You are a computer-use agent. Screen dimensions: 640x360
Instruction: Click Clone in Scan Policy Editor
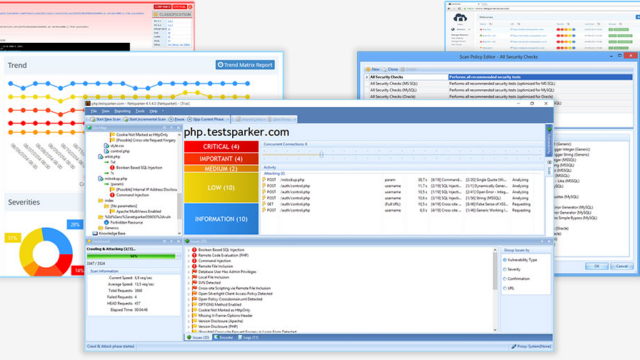point(390,69)
